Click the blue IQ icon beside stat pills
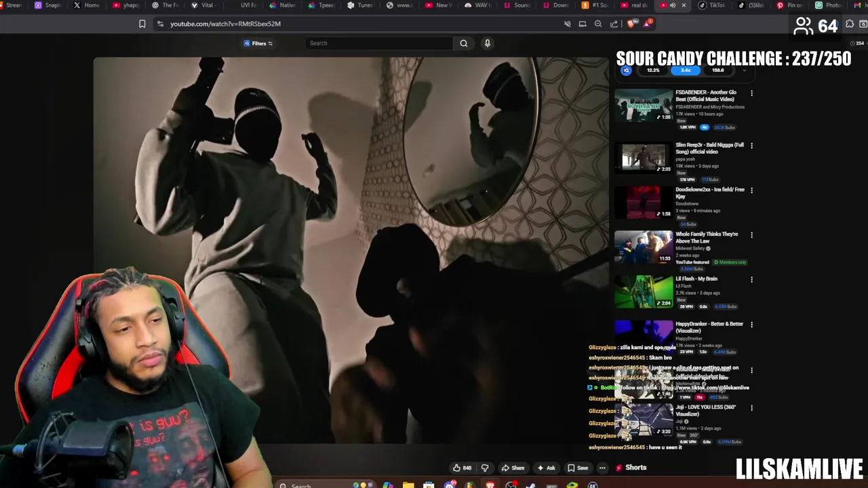The height and width of the screenshot is (488, 868). click(627, 70)
